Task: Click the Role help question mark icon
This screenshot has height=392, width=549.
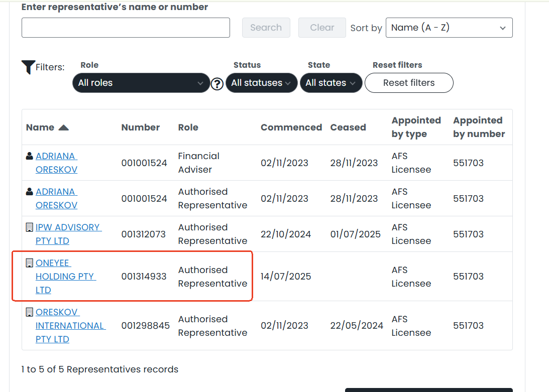Action: 217,84
